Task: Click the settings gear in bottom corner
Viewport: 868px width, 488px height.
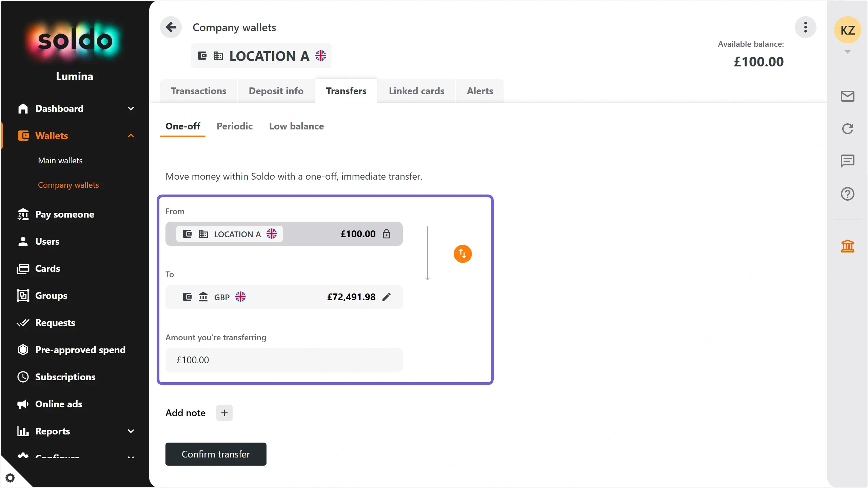Action: (10, 477)
